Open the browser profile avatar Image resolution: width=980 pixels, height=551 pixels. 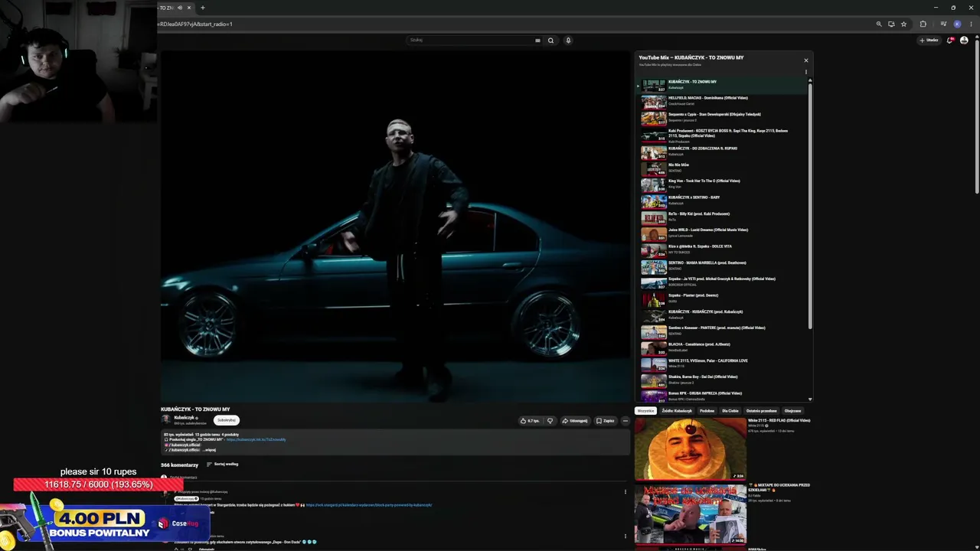(957, 24)
